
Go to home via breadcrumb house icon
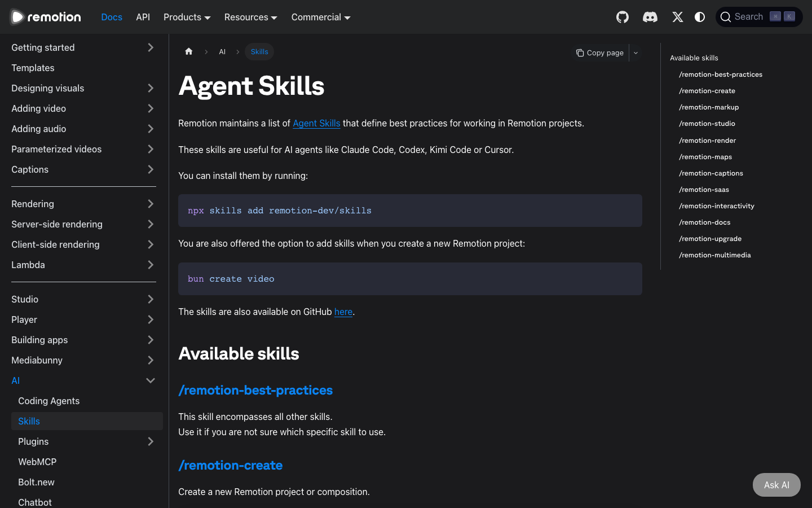coord(189,51)
